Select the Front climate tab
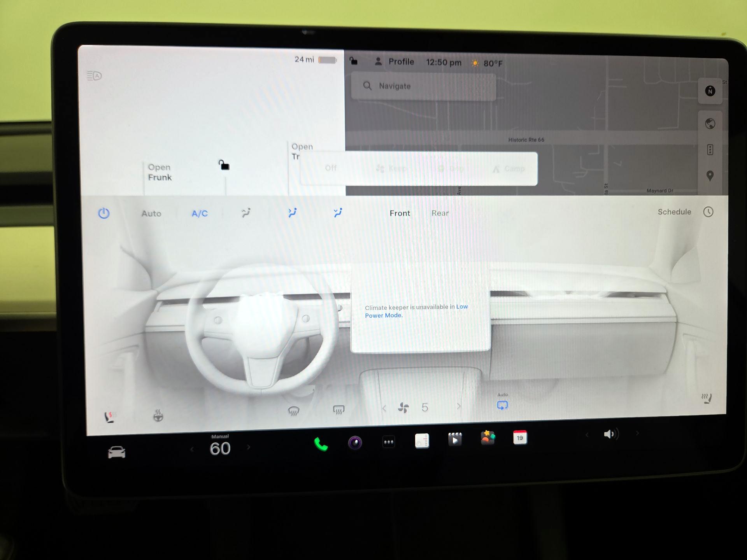 400,213
